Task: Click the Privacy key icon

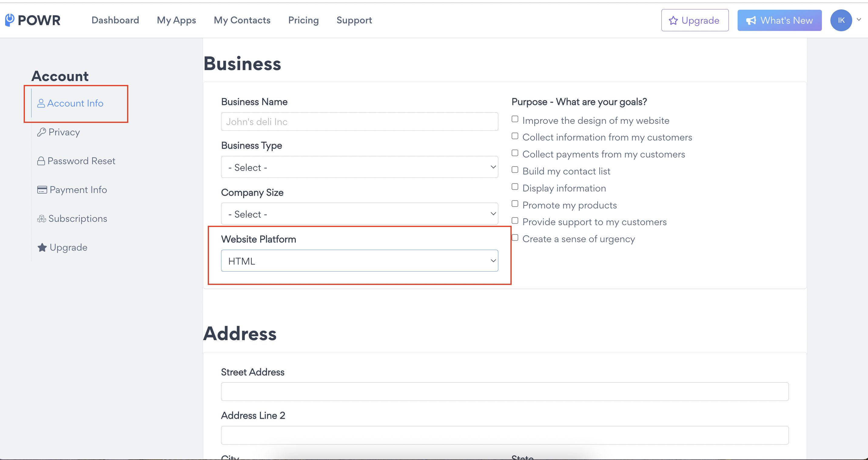Action: click(42, 132)
